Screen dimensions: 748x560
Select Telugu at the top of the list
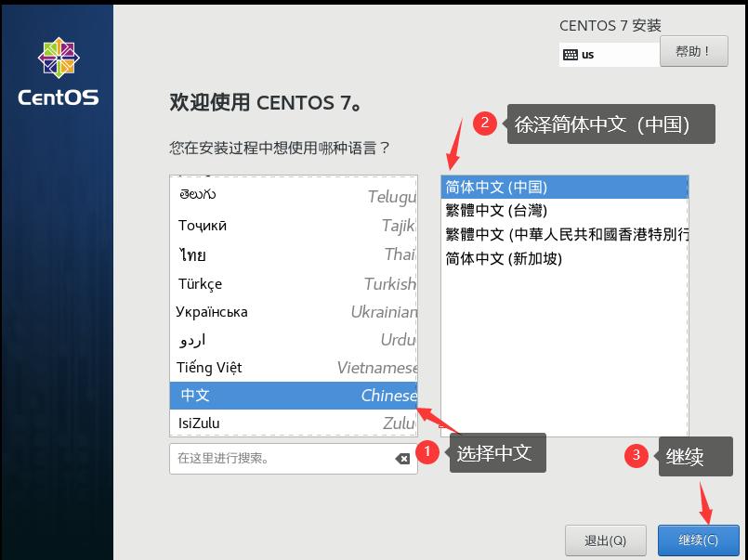279,196
